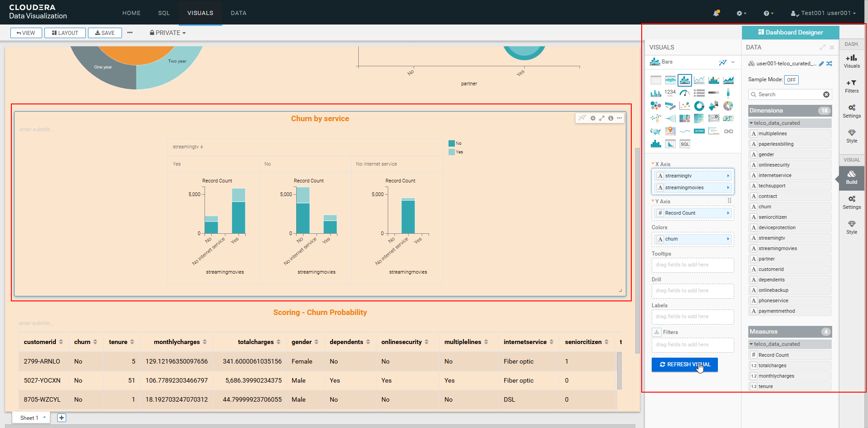Open the churn Colors field options

pyautogui.click(x=728, y=239)
